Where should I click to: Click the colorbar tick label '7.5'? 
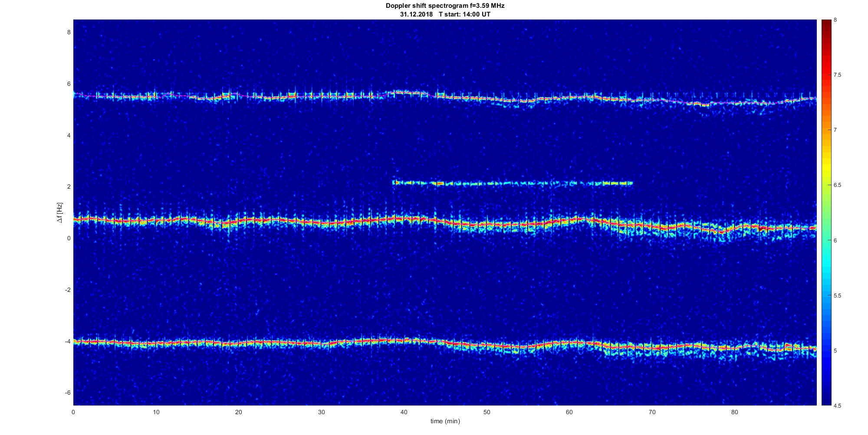click(838, 75)
